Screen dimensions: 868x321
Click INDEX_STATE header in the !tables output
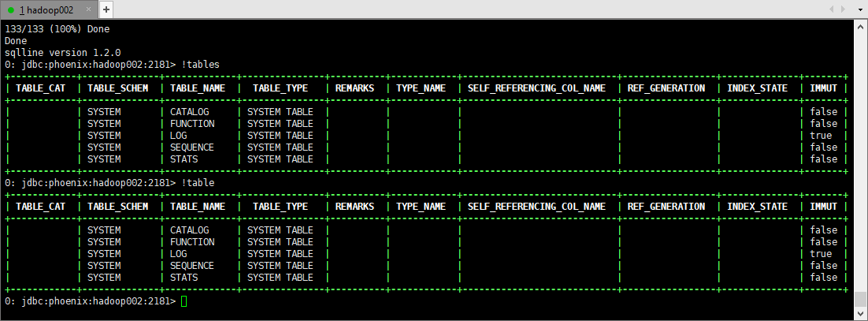pos(757,88)
